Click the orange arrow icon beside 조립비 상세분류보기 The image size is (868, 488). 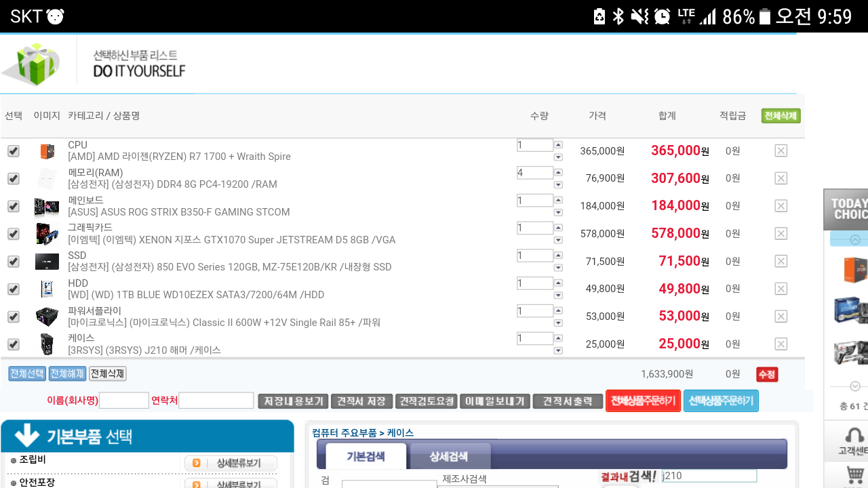[x=197, y=463]
